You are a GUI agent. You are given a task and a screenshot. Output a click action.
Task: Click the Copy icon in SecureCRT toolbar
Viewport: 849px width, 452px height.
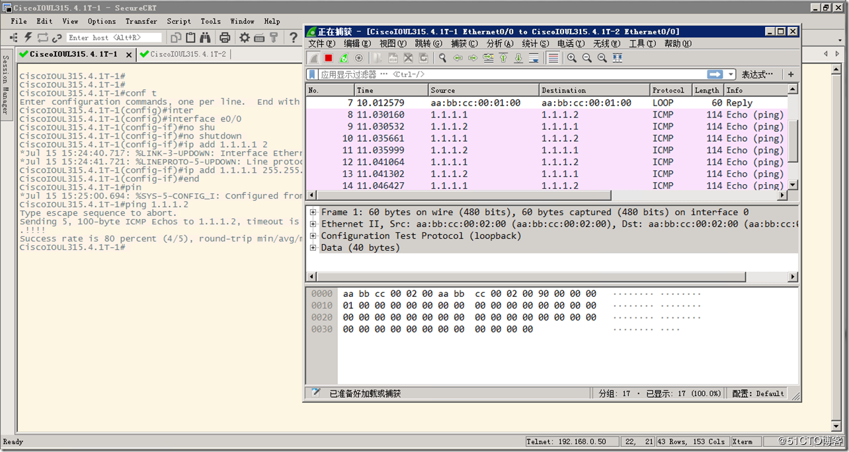(x=176, y=37)
